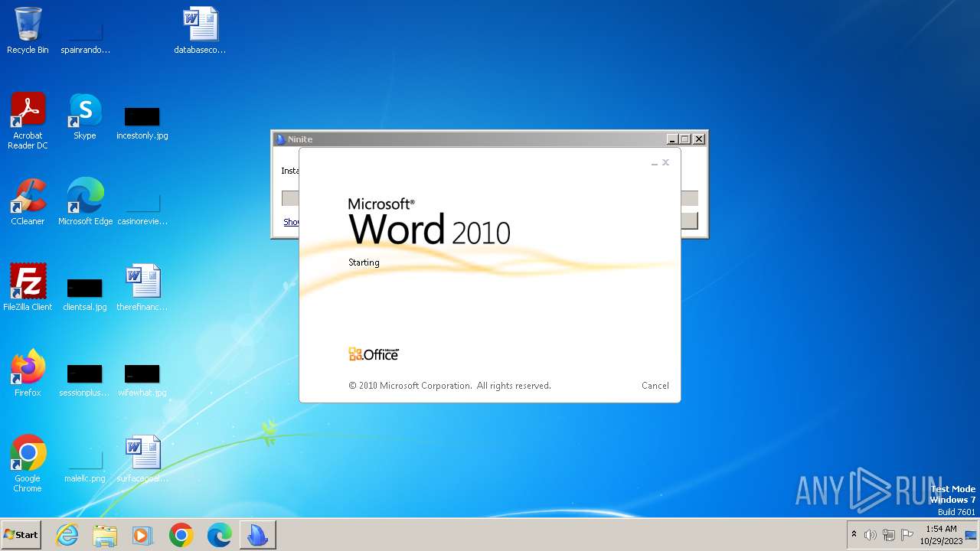Open databaseco... Word document on desktop
The height and width of the screenshot is (551, 980).
[200, 31]
